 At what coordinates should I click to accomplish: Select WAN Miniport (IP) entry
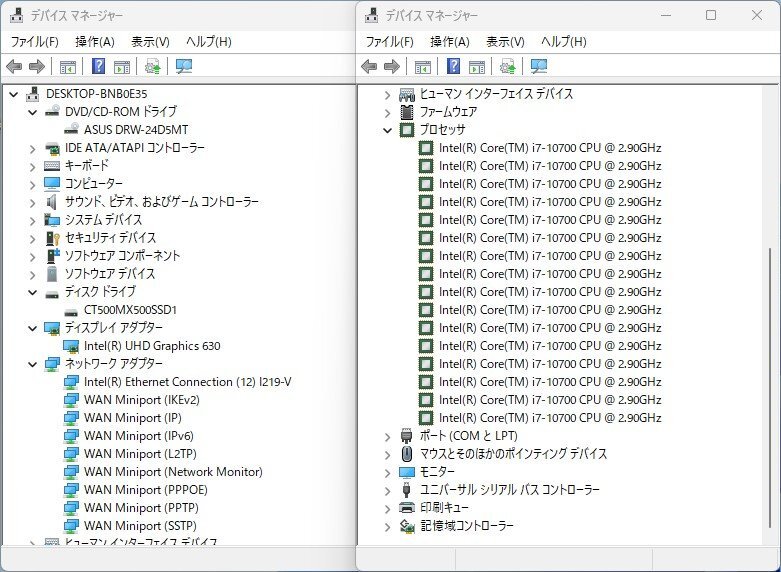[x=132, y=418]
